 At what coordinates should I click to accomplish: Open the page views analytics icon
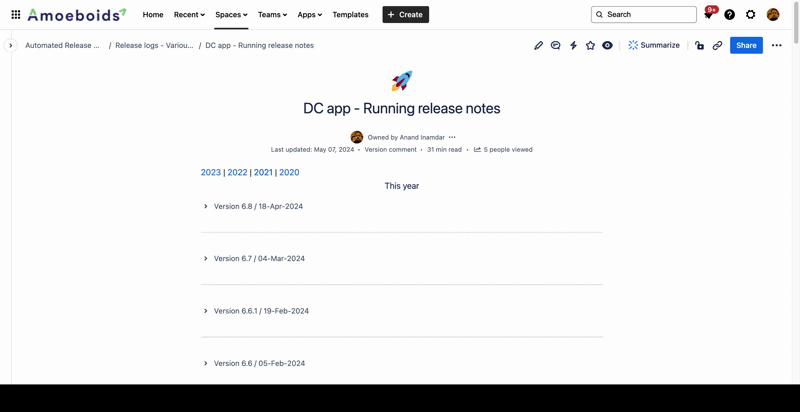point(478,149)
